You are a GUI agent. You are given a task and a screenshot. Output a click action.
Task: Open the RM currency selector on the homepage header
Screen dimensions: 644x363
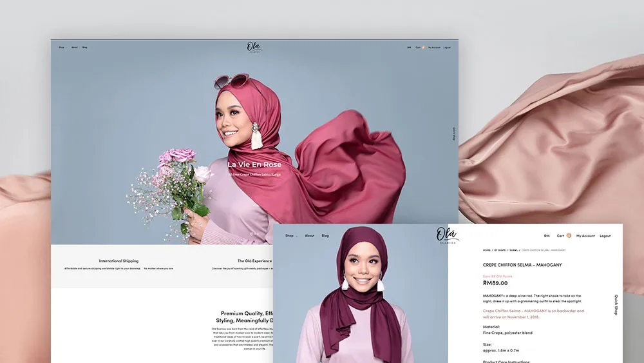click(409, 47)
